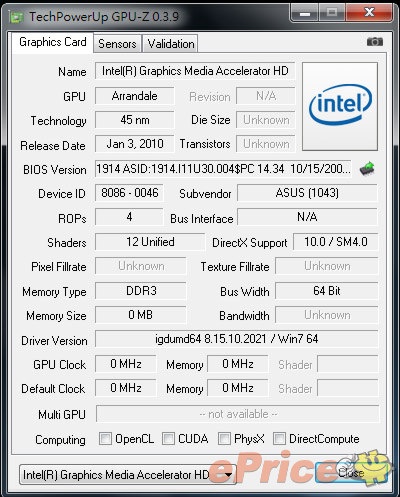Click the Bandwidth Unknown field

[327, 315]
